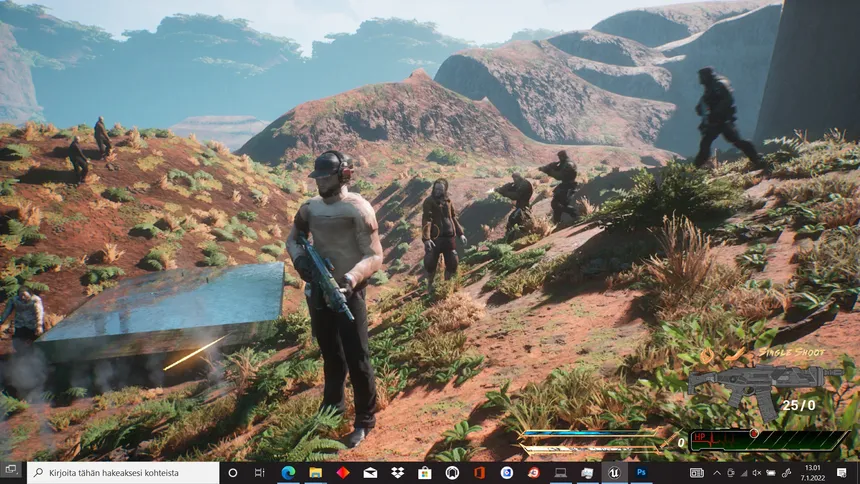Open Task View in the taskbar

tap(259, 472)
